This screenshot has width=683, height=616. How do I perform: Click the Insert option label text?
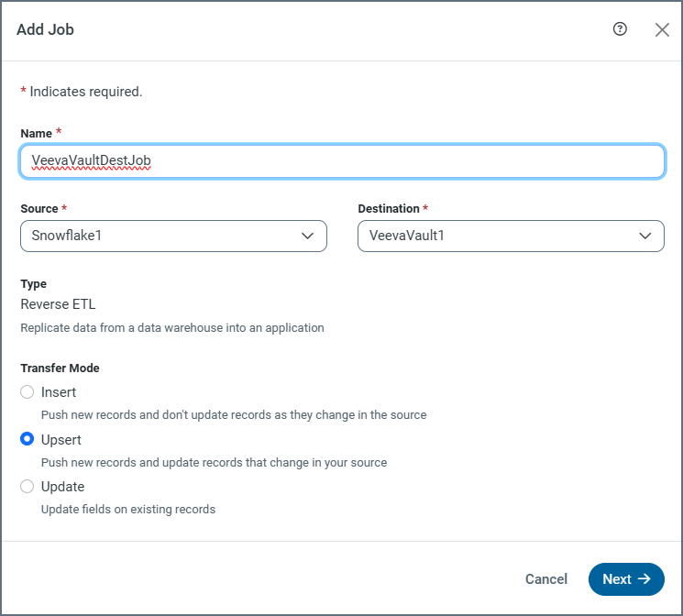click(x=59, y=392)
